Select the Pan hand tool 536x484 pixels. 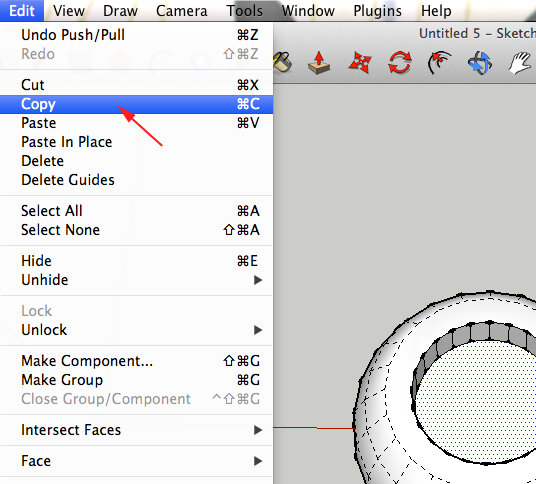520,63
